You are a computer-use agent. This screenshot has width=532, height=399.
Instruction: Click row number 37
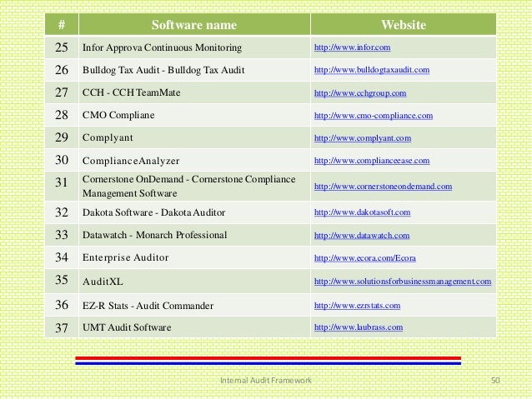62,327
